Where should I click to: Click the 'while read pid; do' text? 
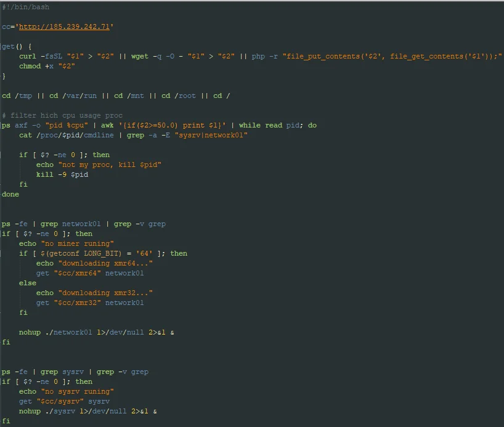click(278, 126)
